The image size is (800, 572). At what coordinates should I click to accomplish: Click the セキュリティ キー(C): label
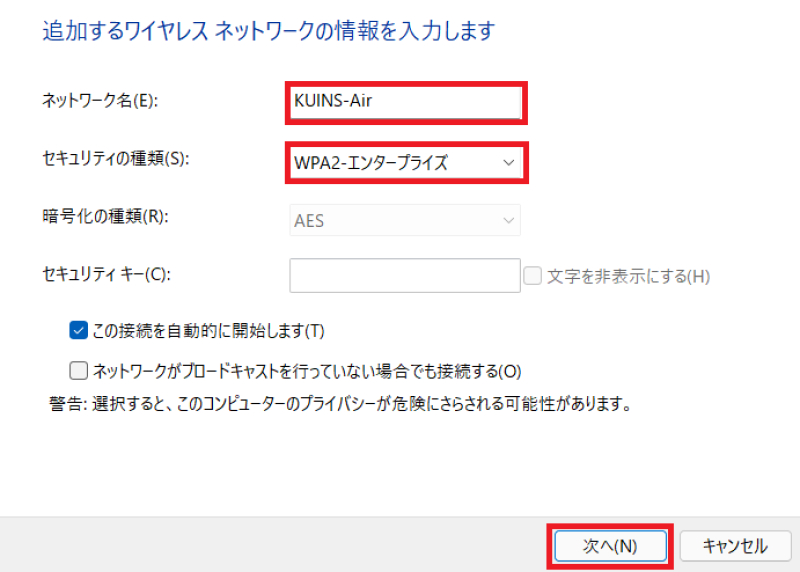(x=107, y=275)
